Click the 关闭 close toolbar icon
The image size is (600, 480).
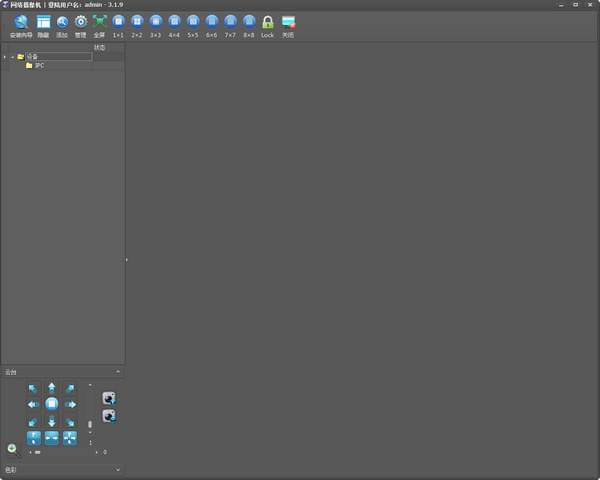coord(288,22)
